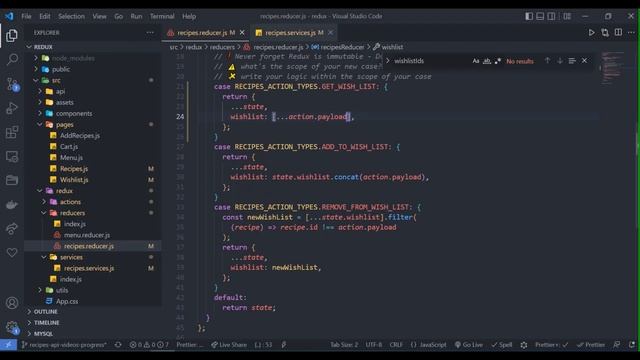Click the code minimap overview
640x360 pixels.
point(612,68)
